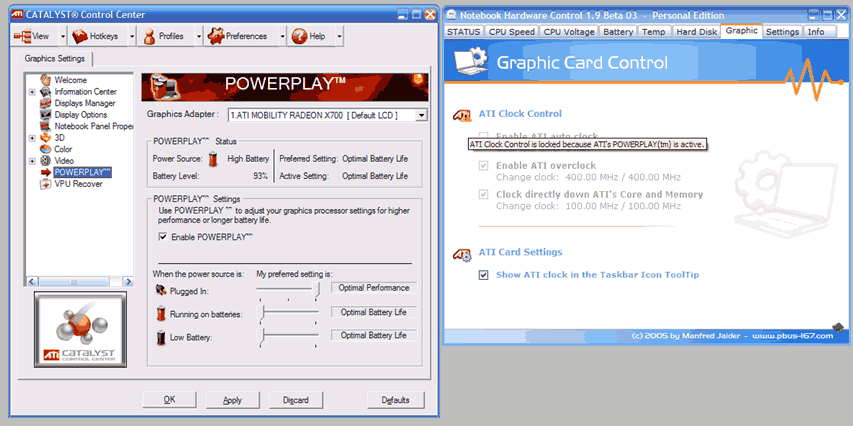Expand the dropdown arrow next to Preferences
The image size is (853, 426).
point(282,36)
